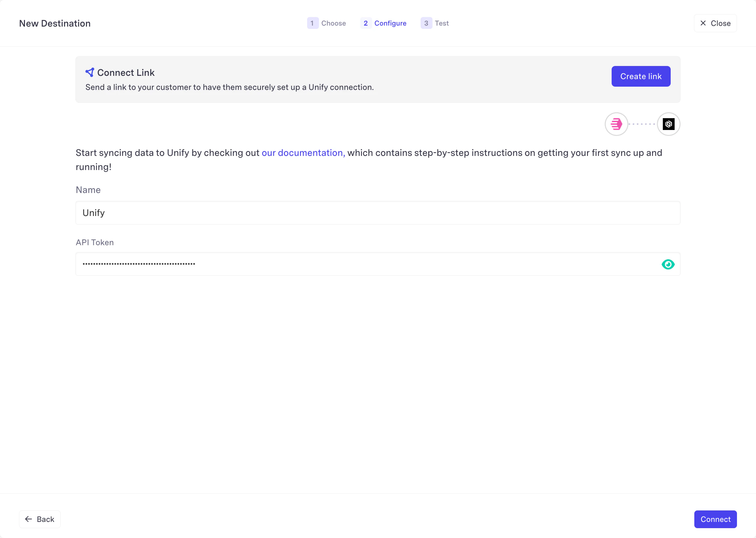Select the Configure step label
Viewport: 756px width, 538px height.
tap(390, 23)
